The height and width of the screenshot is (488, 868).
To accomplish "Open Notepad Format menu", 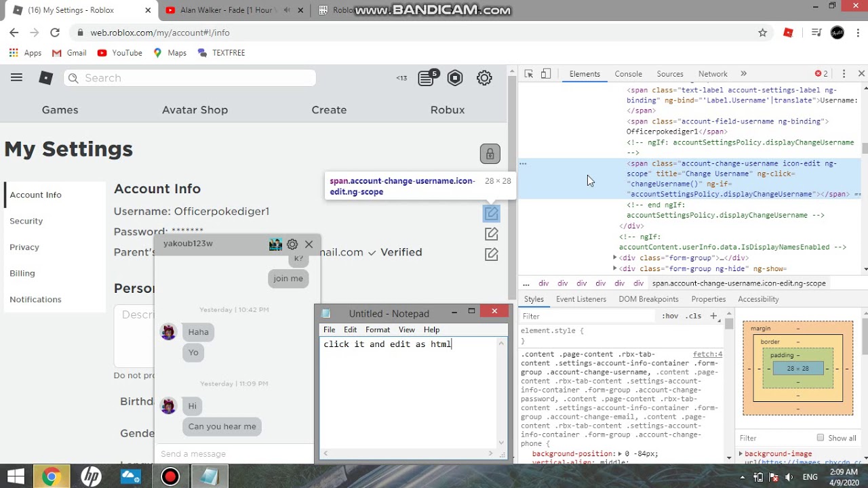I will pyautogui.click(x=378, y=329).
